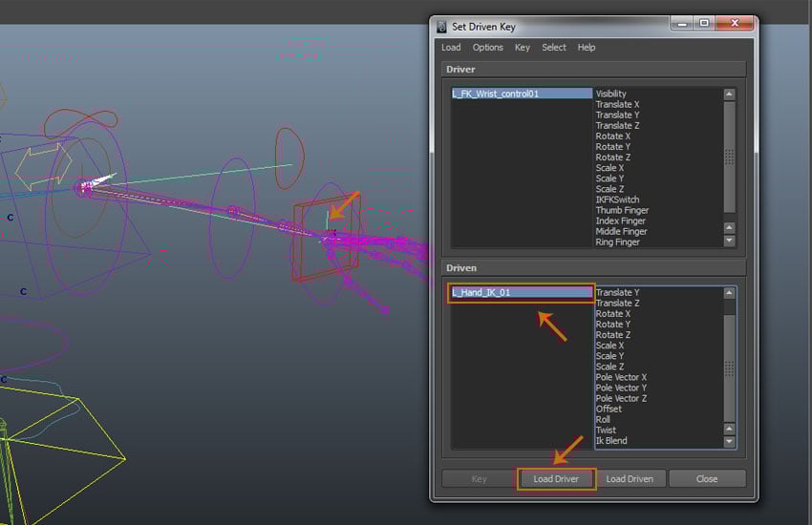This screenshot has width=812, height=525.
Task: Click the Set Driven Key window icon
Action: point(442,26)
